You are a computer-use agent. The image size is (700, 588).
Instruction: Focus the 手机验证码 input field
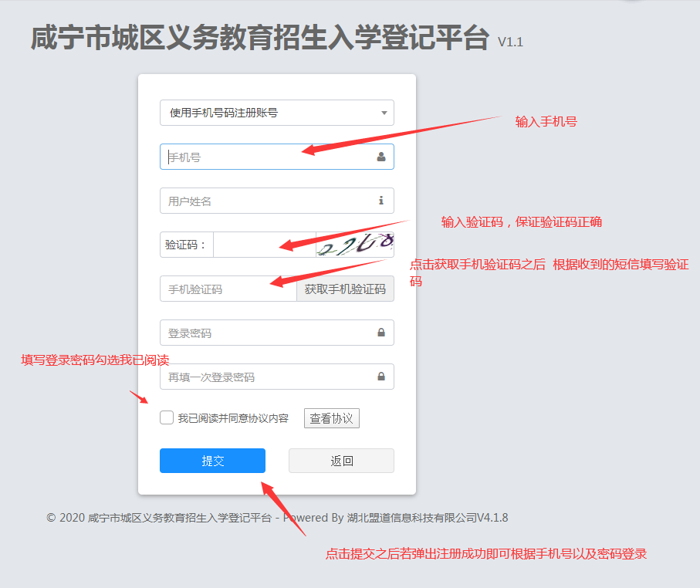pyautogui.click(x=228, y=289)
